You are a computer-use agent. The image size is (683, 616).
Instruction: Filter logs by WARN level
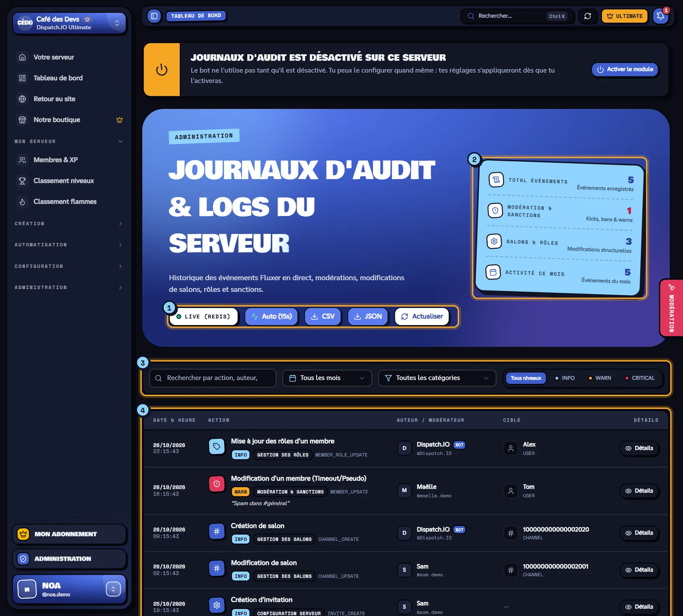coord(600,378)
